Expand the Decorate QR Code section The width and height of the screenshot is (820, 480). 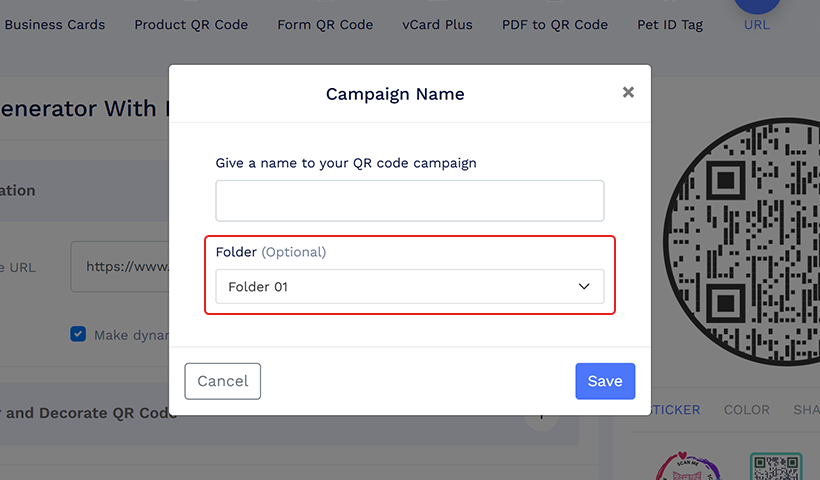click(x=541, y=416)
